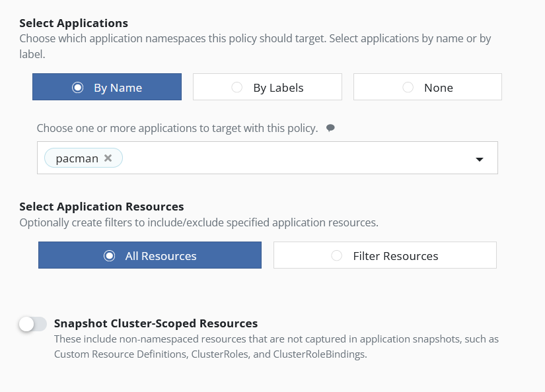545x392 pixels.
Task: Expand the applications dropdown arrow
Action: click(x=480, y=159)
